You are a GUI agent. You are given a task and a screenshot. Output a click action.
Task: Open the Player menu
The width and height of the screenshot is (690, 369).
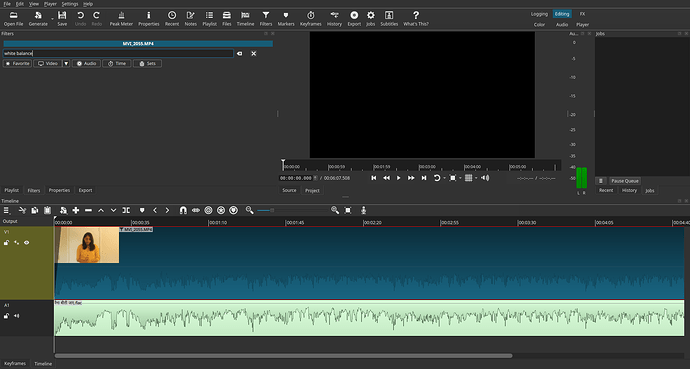click(x=50, y=4)
